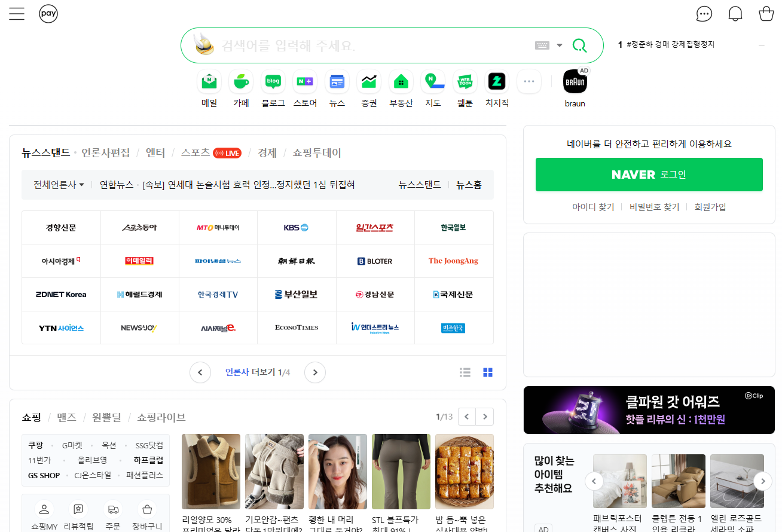Open the 부산일보 publisher logo
782x532 pixels.
(297, 295)
